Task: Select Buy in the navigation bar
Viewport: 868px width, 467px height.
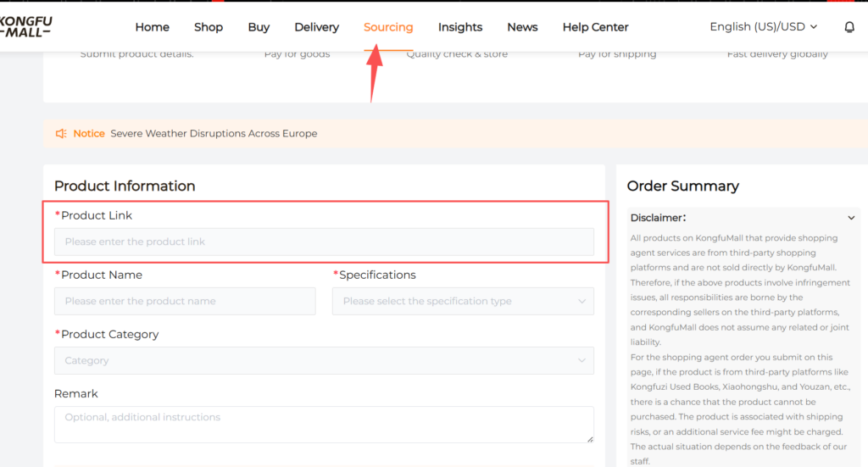Action: [259, 27]
